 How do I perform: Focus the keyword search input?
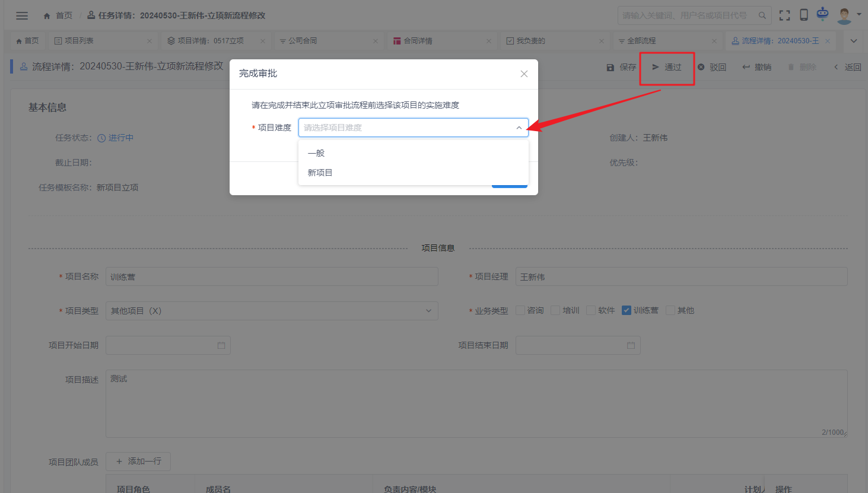[688, 15]
